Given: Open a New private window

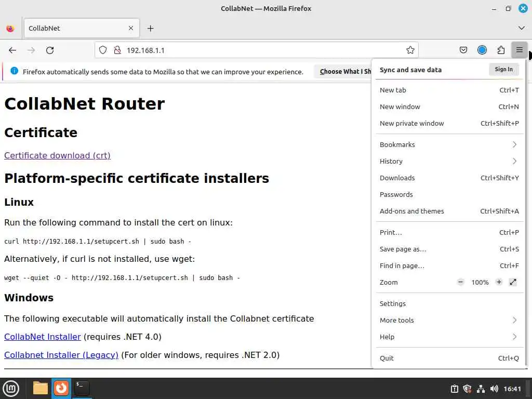Looking at the screenshot, I should 449,123.
